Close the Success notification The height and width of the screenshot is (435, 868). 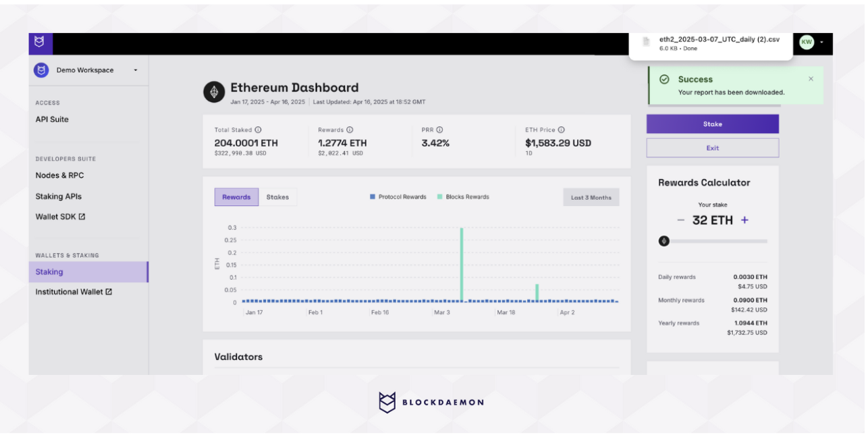[x=811, y=79]
